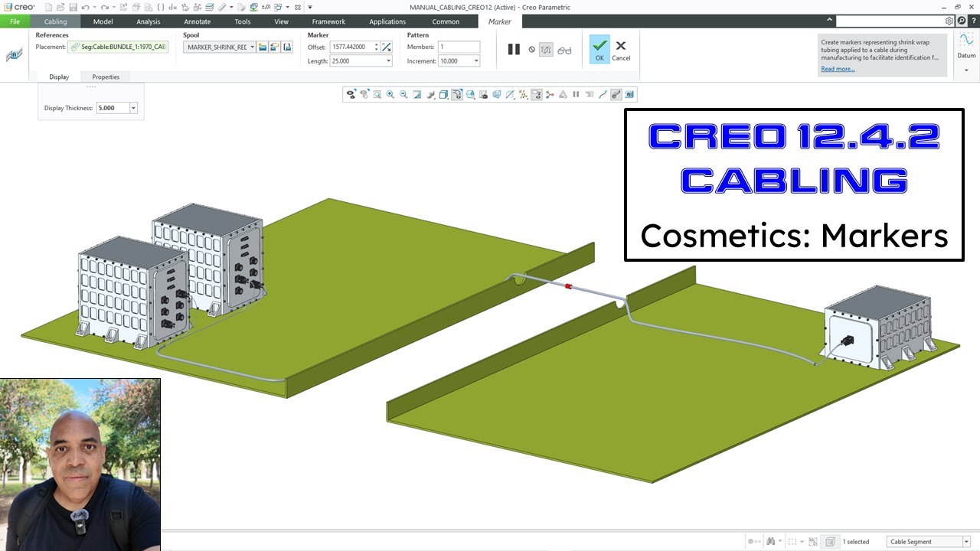Click the Placement reference collector field
The height and width of the screenshot is (551, 980).
coord(118,47)
